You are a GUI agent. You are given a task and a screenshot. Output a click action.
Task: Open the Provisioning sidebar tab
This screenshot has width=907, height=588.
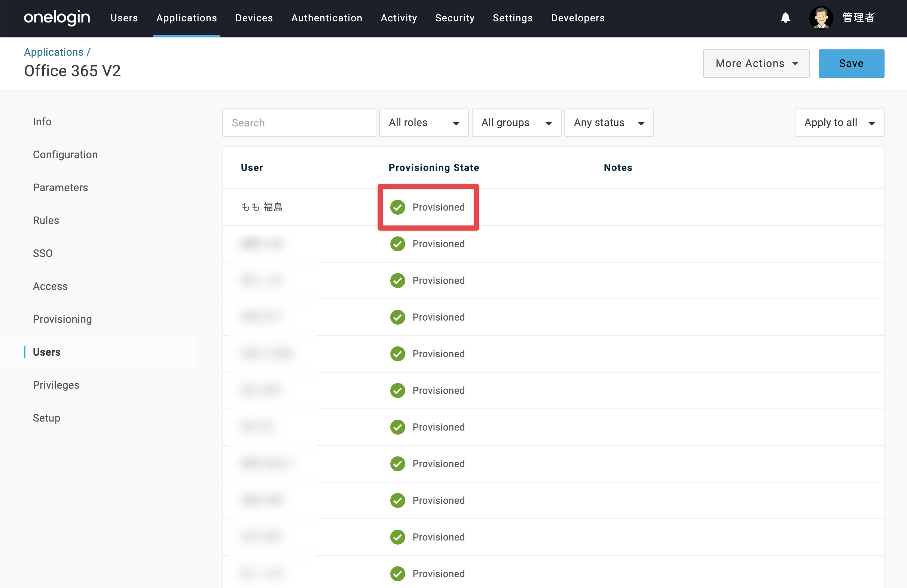click(62, 319)
